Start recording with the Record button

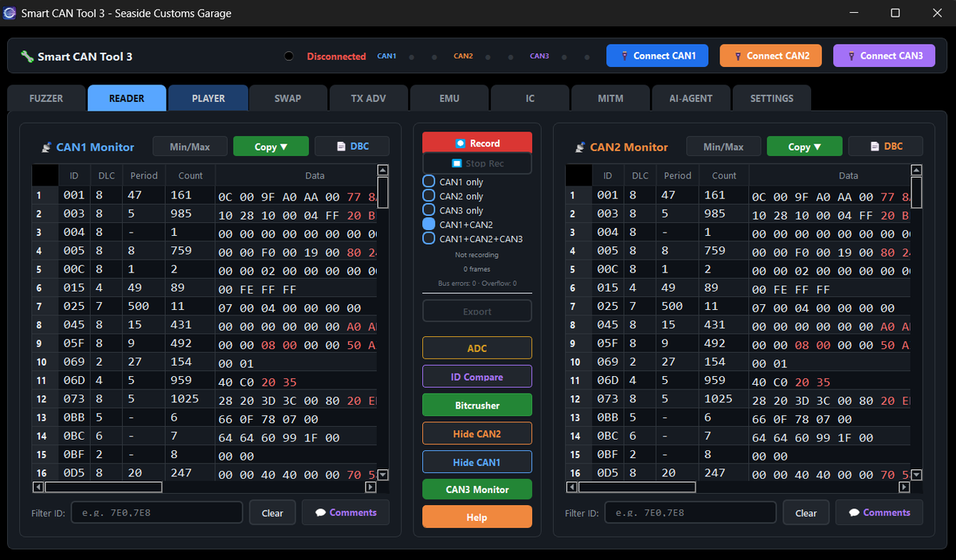click(x=477, y=143)
